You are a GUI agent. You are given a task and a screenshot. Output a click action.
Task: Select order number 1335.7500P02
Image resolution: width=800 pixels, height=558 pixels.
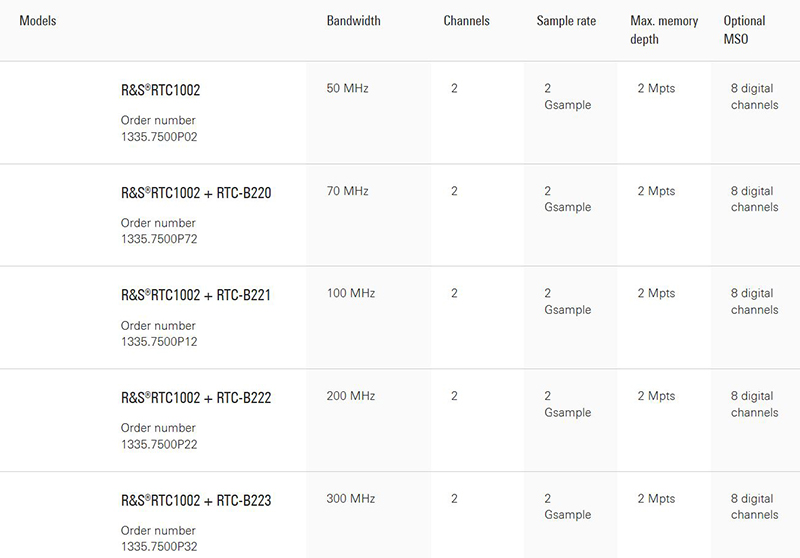[159, 137]
